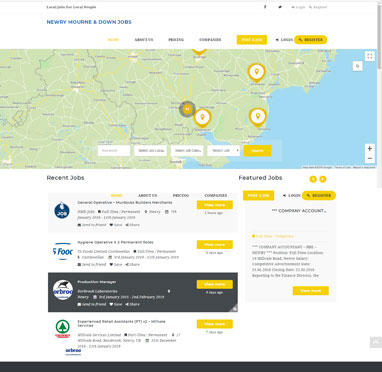Click the map search magnifier icon
Screen dimensions: 382x372
357,66
